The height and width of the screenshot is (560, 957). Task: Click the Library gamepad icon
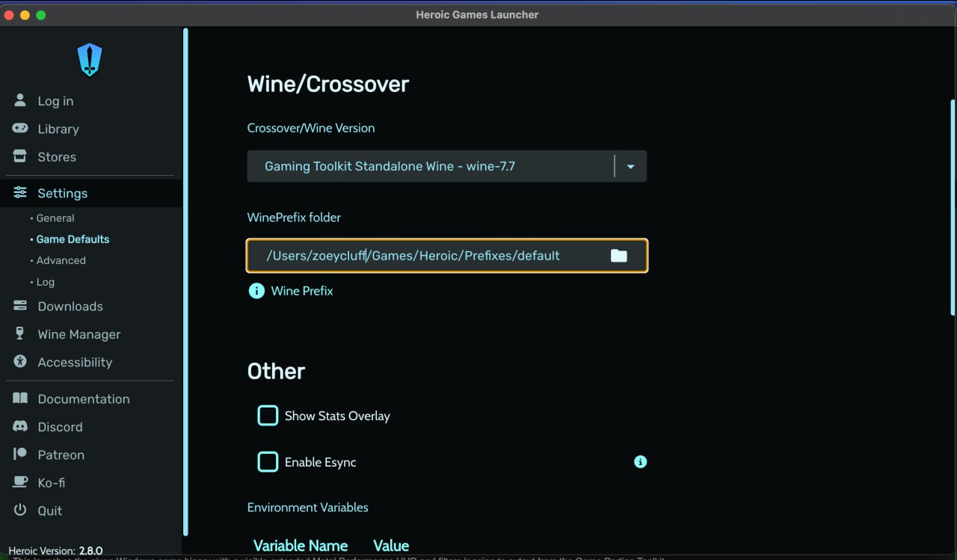click(x=20, y=129)
